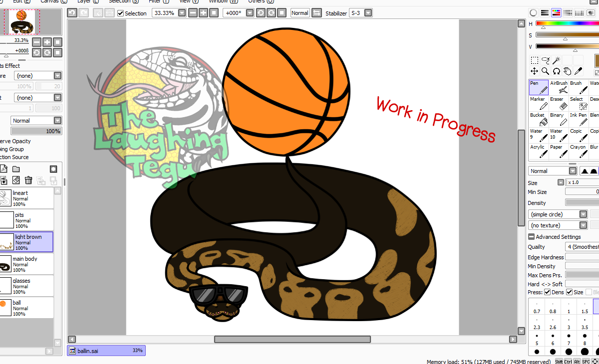Reset canvas rotation in toolbar
Image resolution: width=599 pixels, height=364 pixels.
[x=282, y=13]
